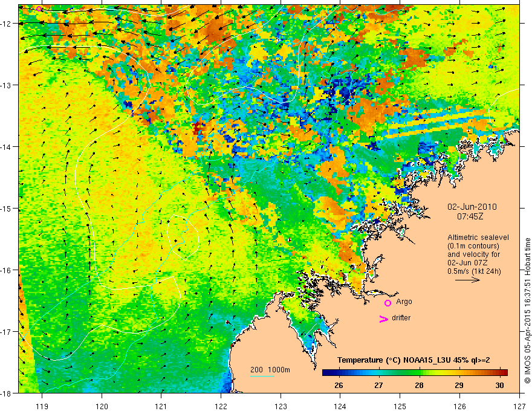The height and width of the screenshot is (411, 532).
Task: Click the longitude axis label 121
Action: point(161,406)
